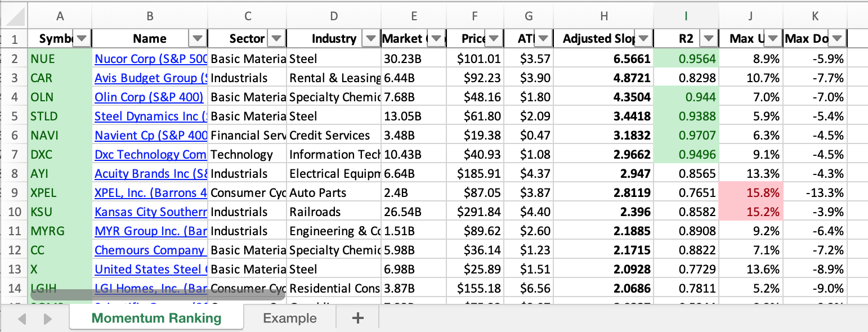868x332 pixels.
Task: Add a new sheet with plus icon
Action: tap(357, 318)
